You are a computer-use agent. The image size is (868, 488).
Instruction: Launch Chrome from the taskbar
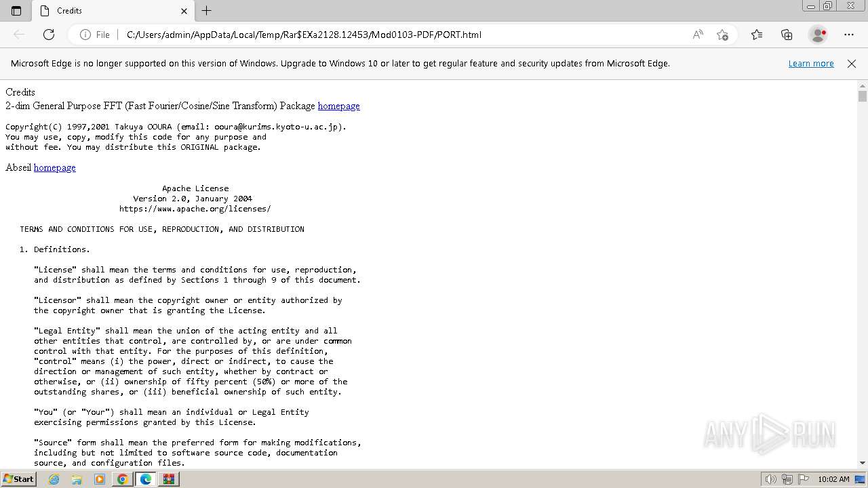123,479
